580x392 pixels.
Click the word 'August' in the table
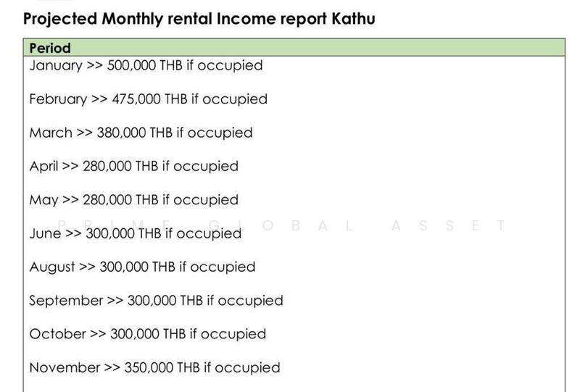52,267
